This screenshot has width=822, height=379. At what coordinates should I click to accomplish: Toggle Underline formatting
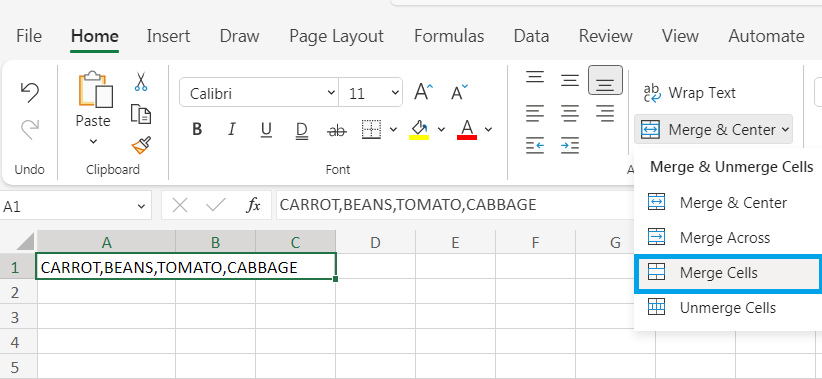tap(266, 129)
